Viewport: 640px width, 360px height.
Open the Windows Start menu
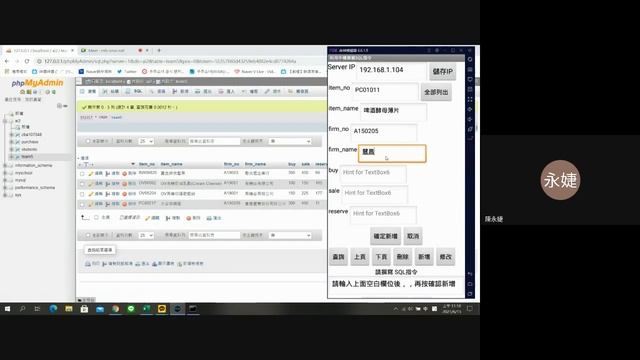click(7, 309)
